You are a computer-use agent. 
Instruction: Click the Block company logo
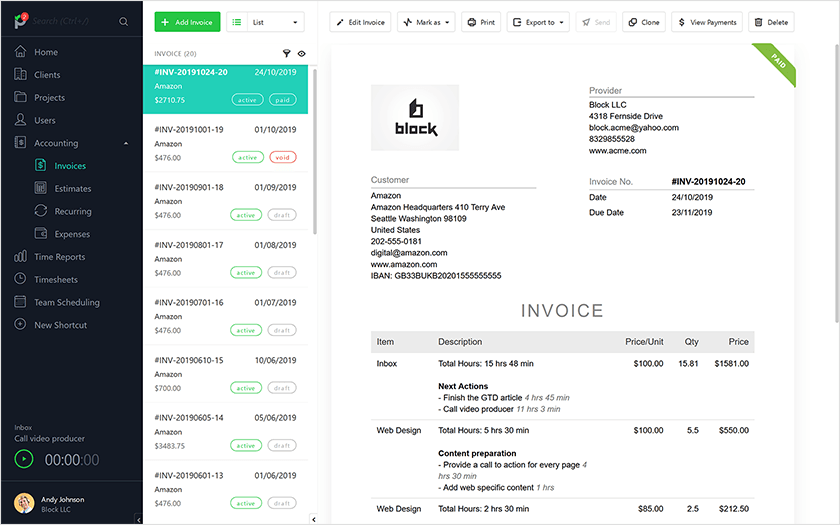tap(415, 117)
